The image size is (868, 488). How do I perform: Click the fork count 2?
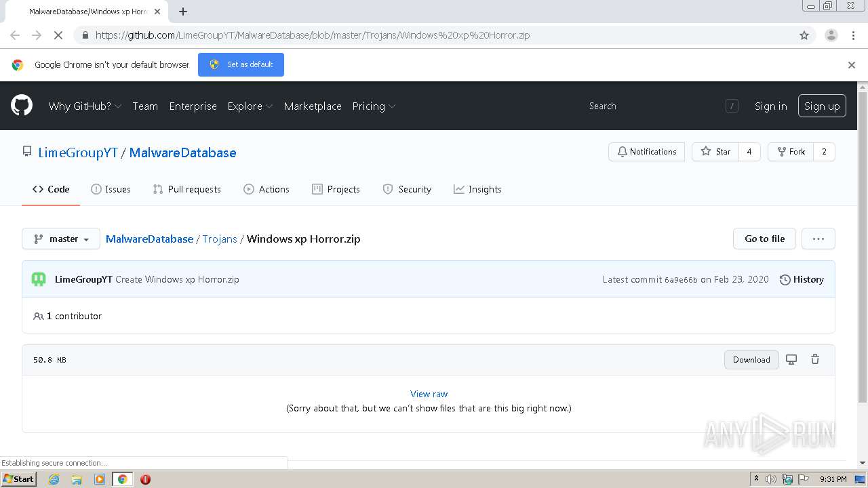pos(824,152)
